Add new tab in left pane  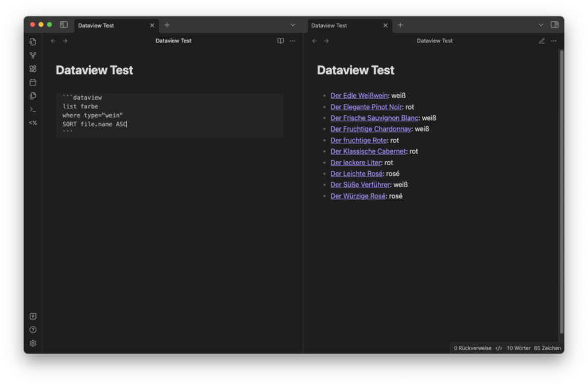click(167, 25)
